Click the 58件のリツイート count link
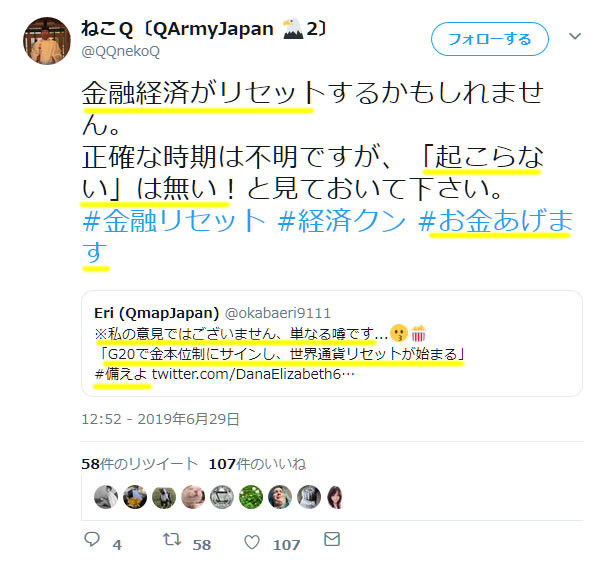Image resolution: width=610 pixels, height=576 pixels. 139,464
